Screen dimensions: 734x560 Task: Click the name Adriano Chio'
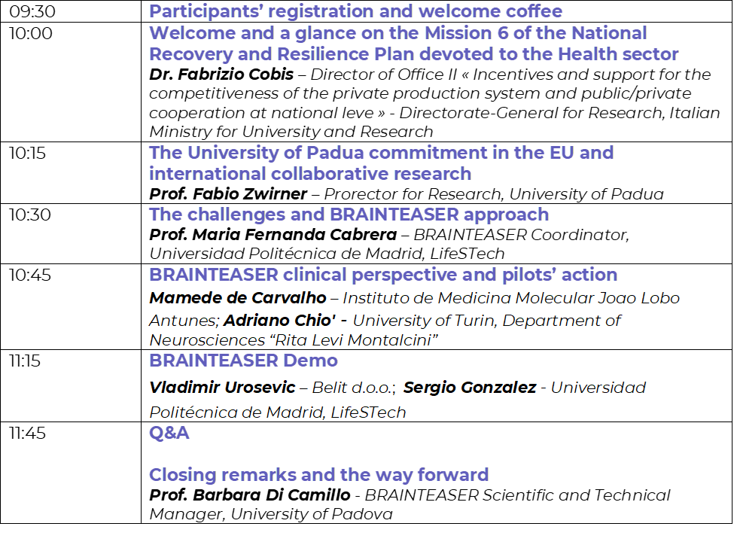coord(279,321)
